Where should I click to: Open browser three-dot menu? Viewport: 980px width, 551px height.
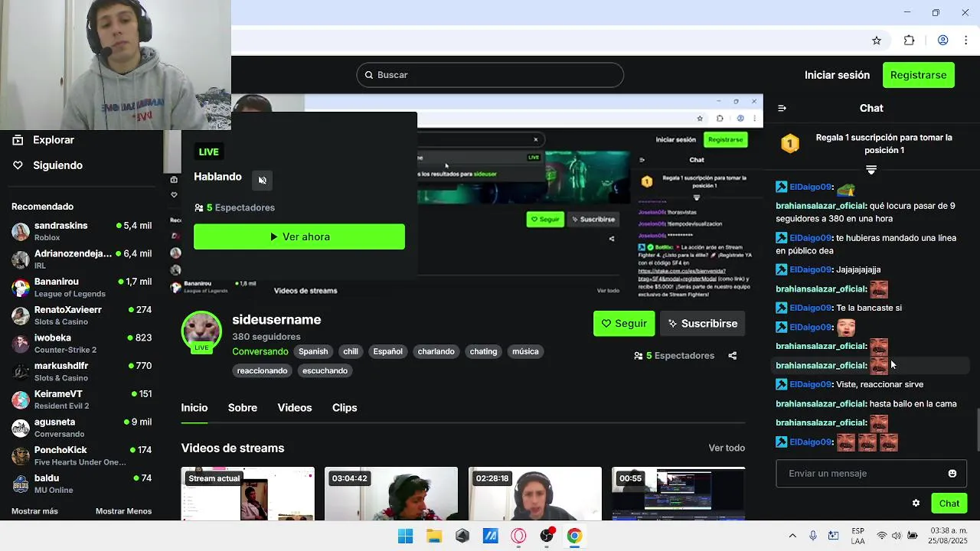pyautogui.click(x=966, y=41)
